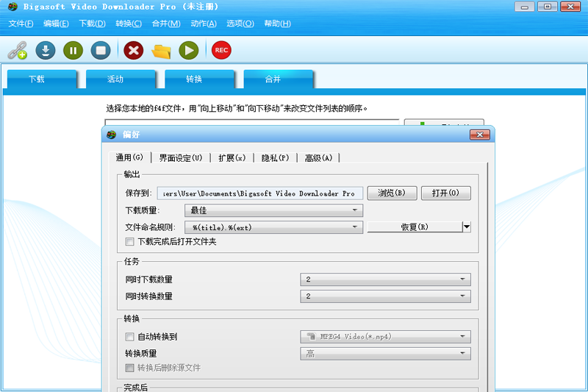Start download with blue arrow icon
The width and height of the screenshot is (588, 392).
click(46, 50)
